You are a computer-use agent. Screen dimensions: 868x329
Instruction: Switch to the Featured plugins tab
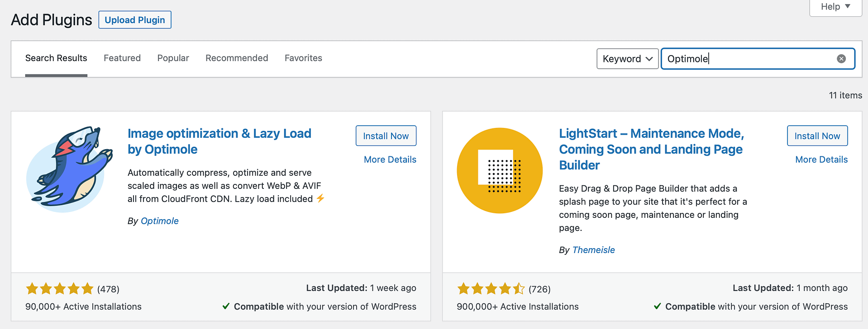pos(122,58)
